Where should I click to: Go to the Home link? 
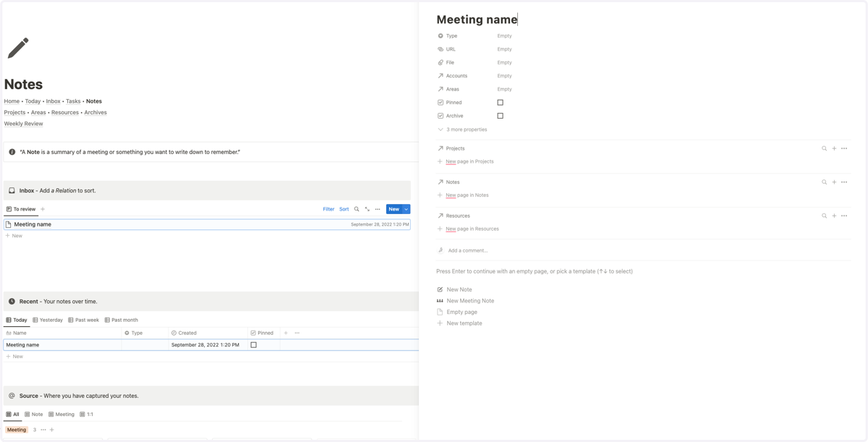click(12, 101)
